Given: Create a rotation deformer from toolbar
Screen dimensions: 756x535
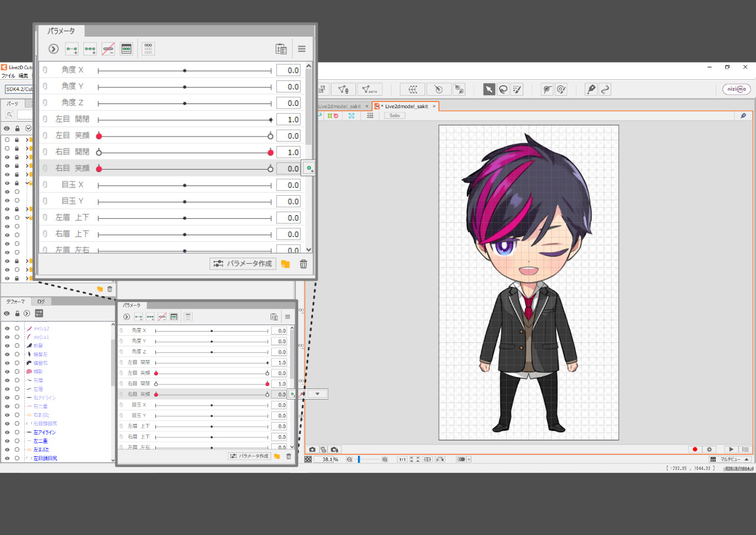Looking at the screenshot, I should [x=438, y=89].
